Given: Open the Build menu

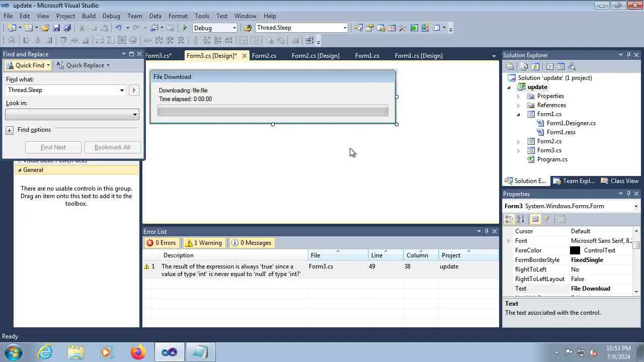Looking at the screenshot, I should tap(89, 16).
